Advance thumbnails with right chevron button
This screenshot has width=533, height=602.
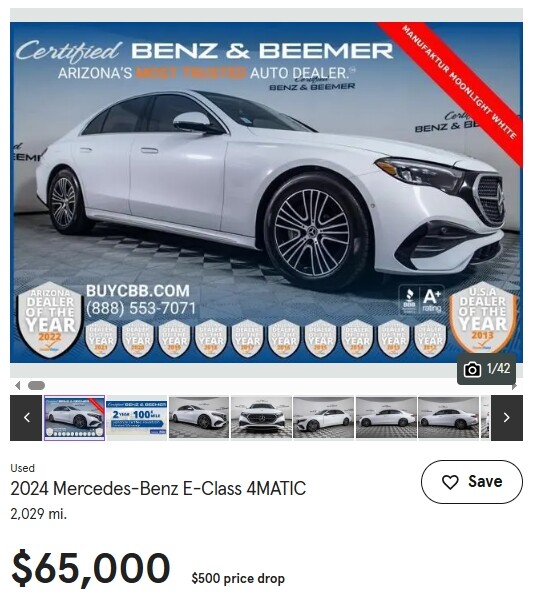507,418
